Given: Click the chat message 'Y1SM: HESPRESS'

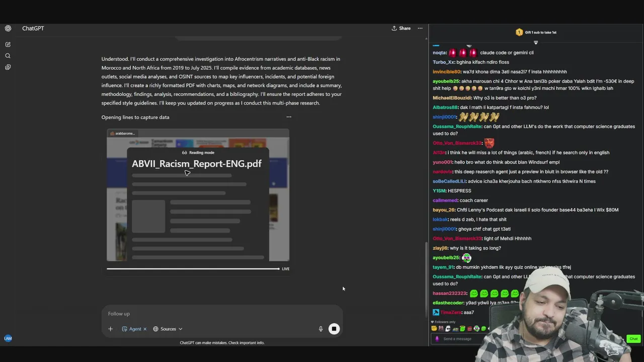Looking at the screenshot, I should [x=452, y=191].
